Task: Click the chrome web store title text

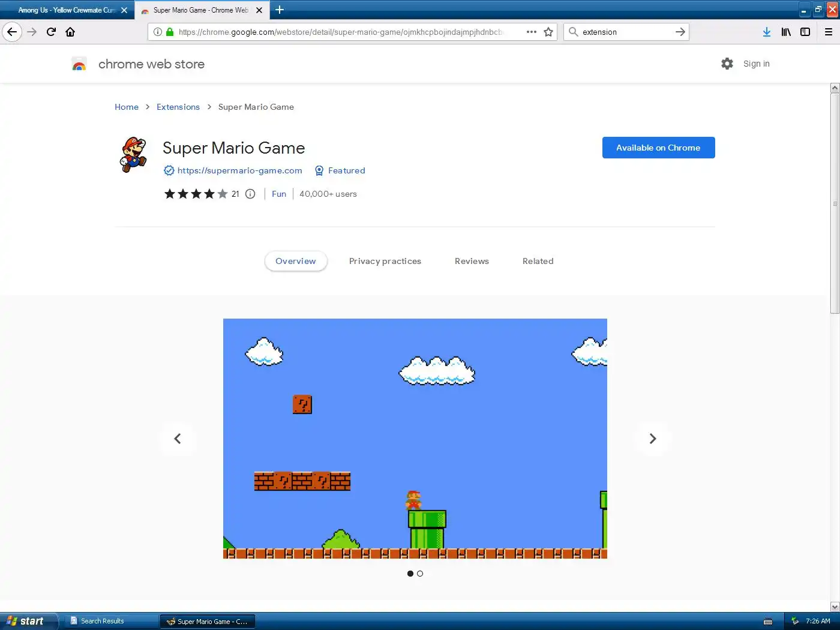Action: [151, 64]
